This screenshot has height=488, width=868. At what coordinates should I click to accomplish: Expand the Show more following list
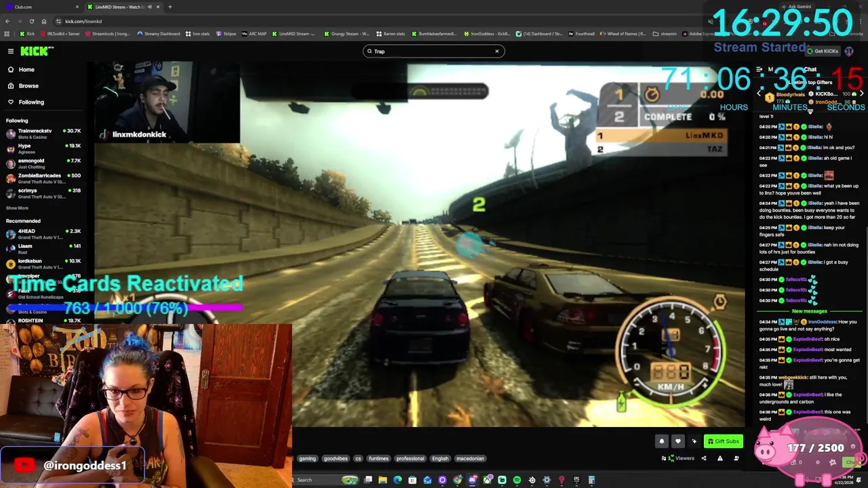17,208
